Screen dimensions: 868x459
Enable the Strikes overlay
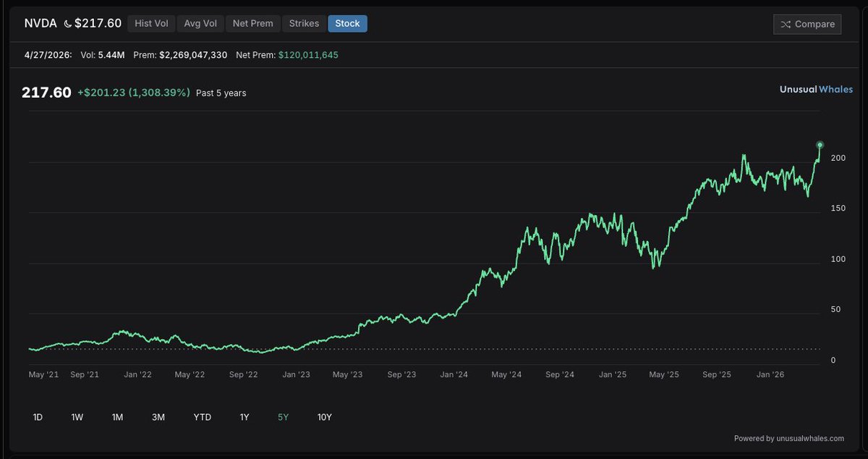pyautogui.click(x=304, y=23)
